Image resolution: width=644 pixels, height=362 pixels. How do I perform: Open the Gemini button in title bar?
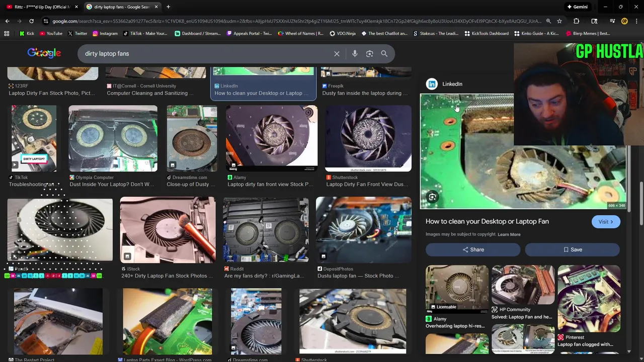pyautogui.click(x=577, y=7)
